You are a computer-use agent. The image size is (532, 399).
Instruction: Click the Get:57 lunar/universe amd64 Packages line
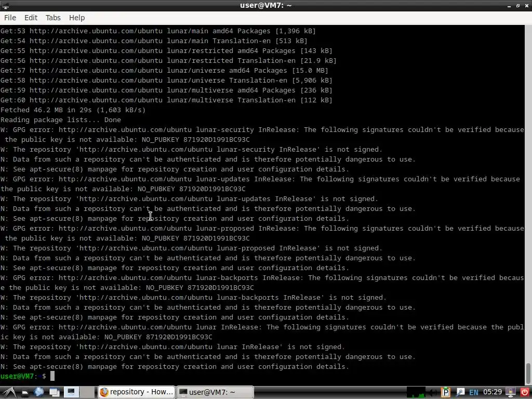tap(164, 71)
